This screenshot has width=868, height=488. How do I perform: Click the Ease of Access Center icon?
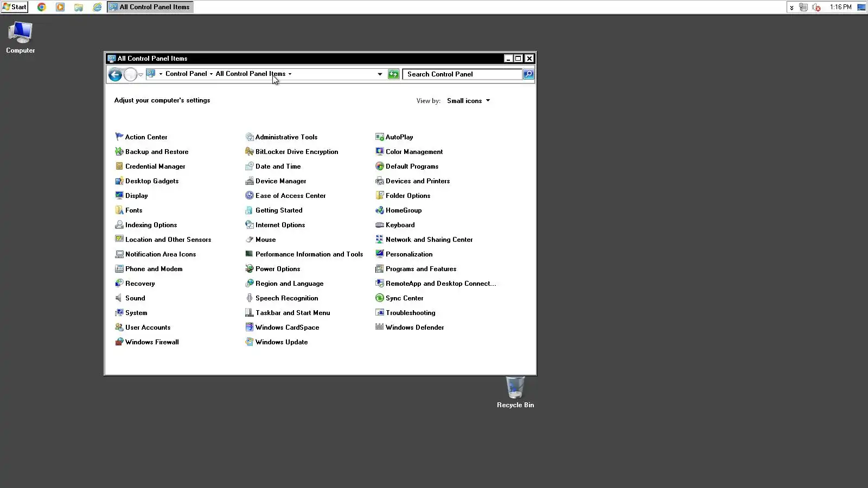[250, 195]
